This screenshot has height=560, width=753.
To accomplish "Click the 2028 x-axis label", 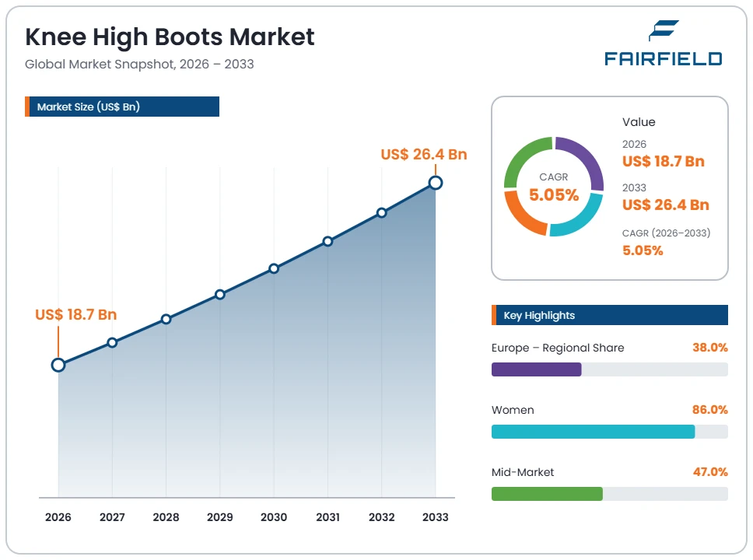I will coord(166,517).
